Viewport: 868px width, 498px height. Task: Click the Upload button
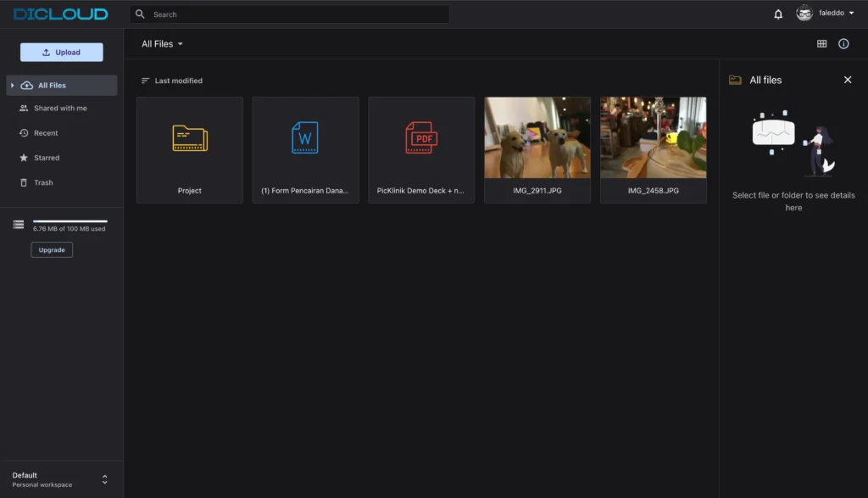pos(62,53)
